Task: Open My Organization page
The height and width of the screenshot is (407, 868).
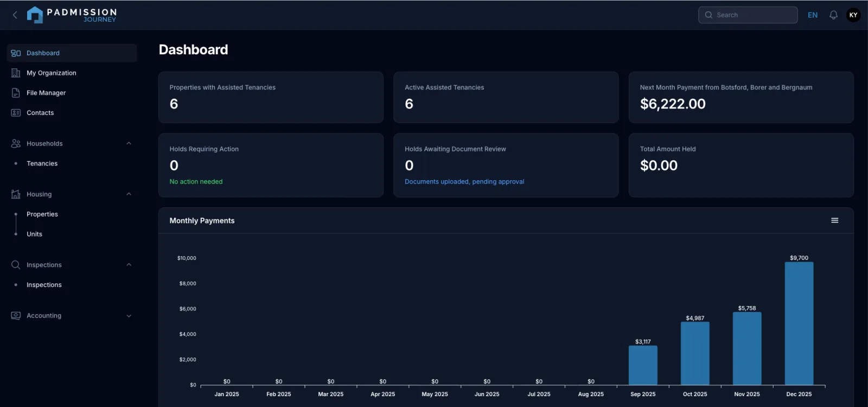Action: (72, 73)
